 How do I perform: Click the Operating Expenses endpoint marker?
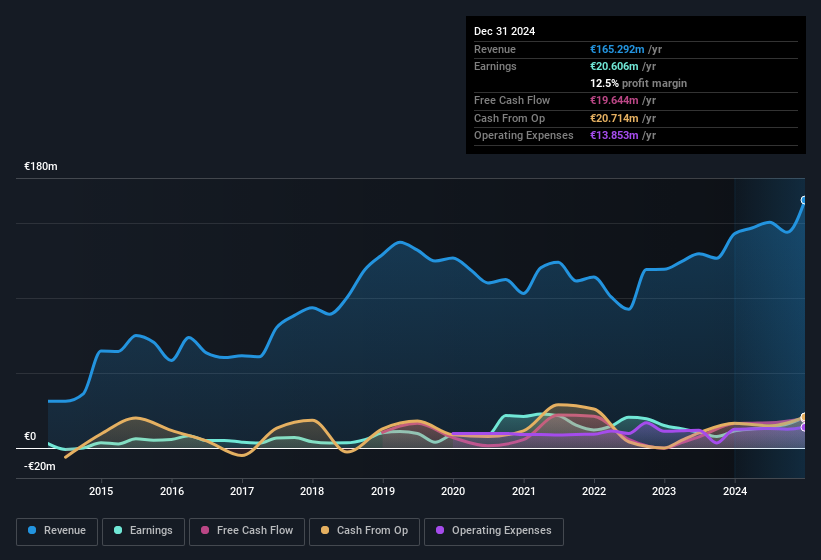(804, 428)
